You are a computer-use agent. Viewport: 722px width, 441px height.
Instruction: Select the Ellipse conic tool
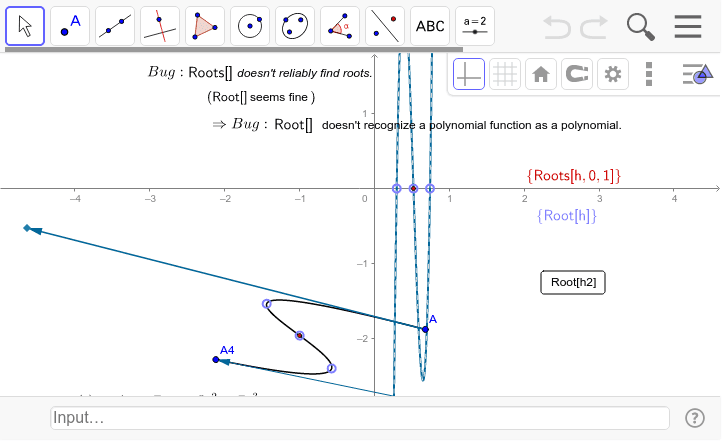point(295,26)
